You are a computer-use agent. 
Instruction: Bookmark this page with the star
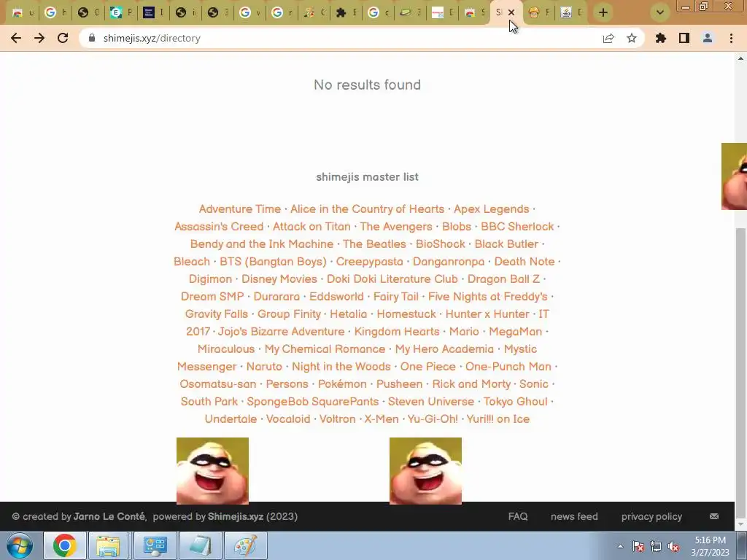click(632, 38)
